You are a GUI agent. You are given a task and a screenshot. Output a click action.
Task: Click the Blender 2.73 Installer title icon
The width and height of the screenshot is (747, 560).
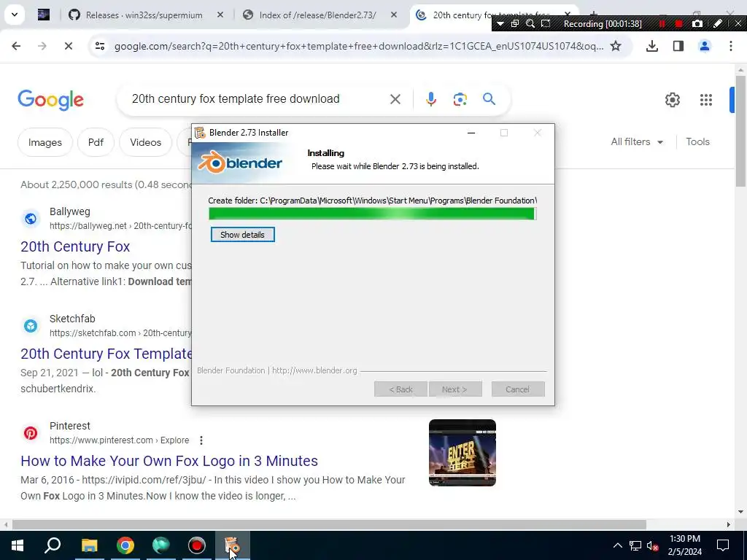click(x=200, y=133)
